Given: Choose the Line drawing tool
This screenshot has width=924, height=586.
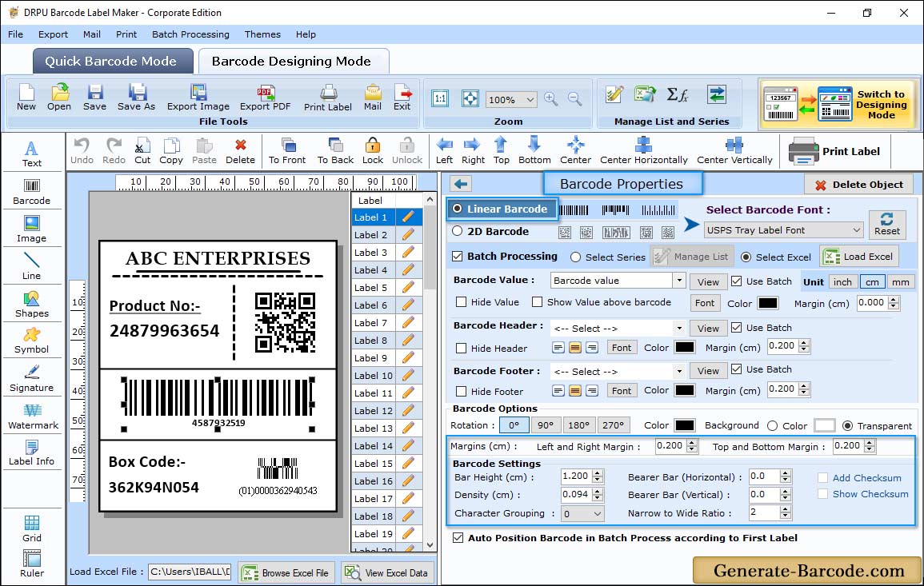Looking at the screenshot, I should [32, 265].
